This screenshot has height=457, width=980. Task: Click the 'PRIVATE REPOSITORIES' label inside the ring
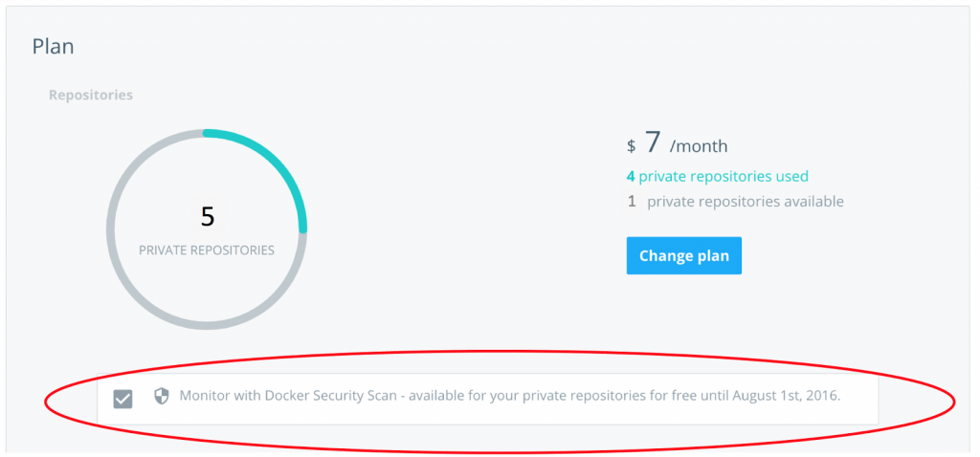click(x=207, y=250)
